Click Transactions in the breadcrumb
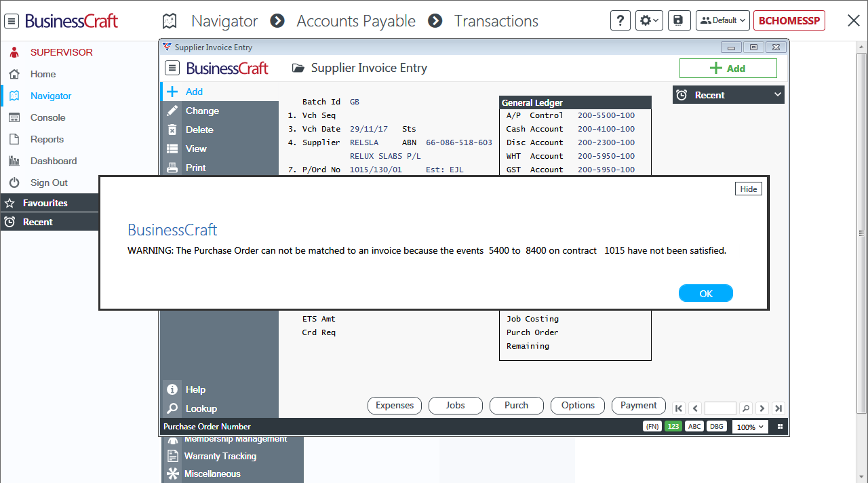Image resolution: width=868 pixels, height=483 pixels. tap(496, 21)
